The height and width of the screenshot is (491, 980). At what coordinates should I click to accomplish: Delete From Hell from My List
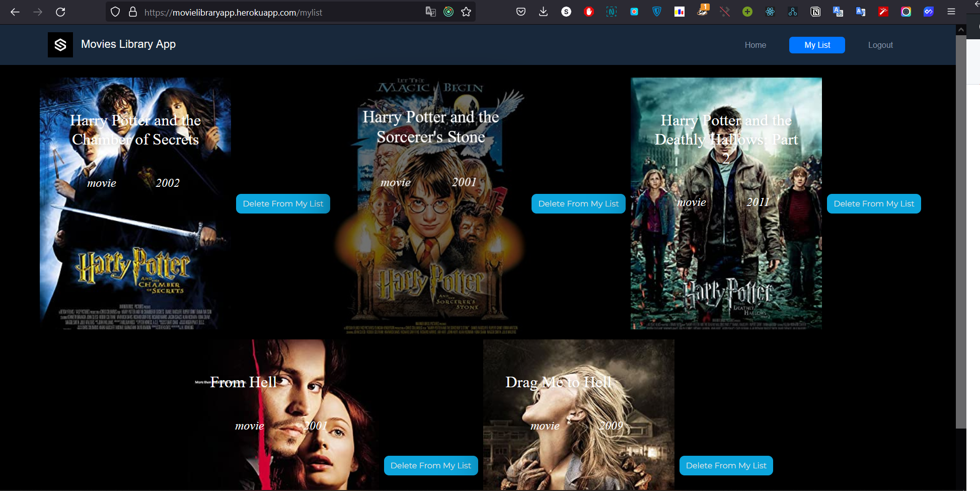point(431,465)
